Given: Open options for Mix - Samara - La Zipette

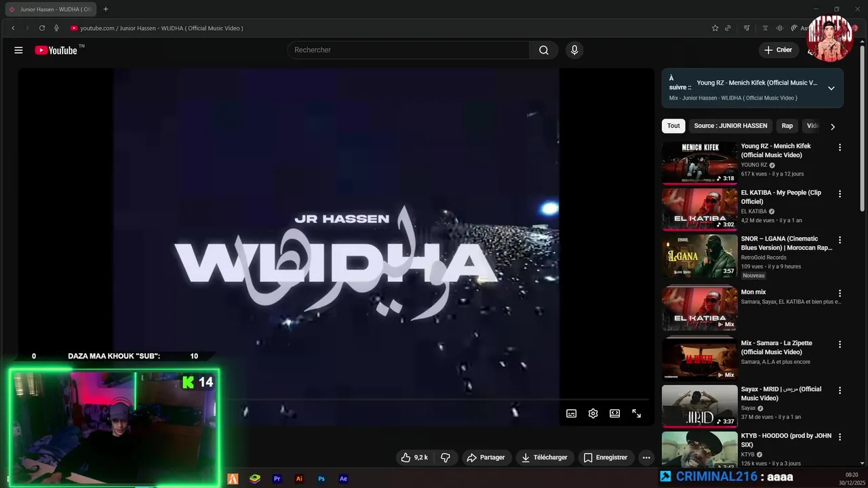Looking at the screenshot, I should click(840, 344).
